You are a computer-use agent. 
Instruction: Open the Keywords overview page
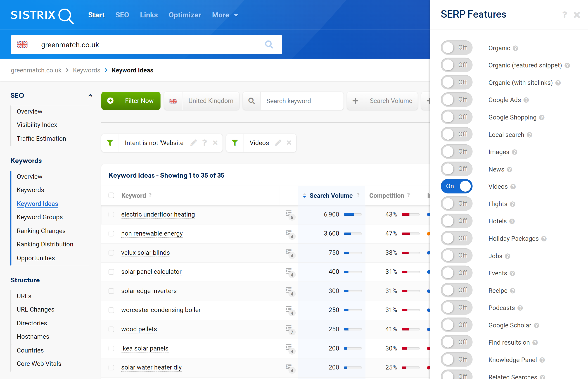coord(29,176)
